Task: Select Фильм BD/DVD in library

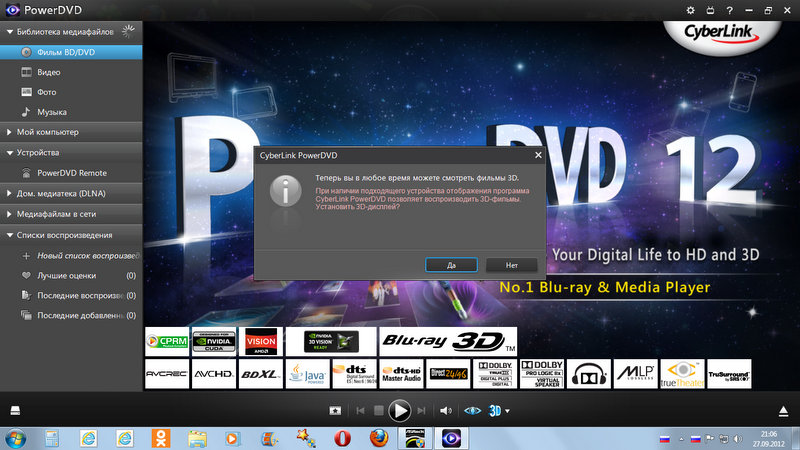Action: coord(71,52)
